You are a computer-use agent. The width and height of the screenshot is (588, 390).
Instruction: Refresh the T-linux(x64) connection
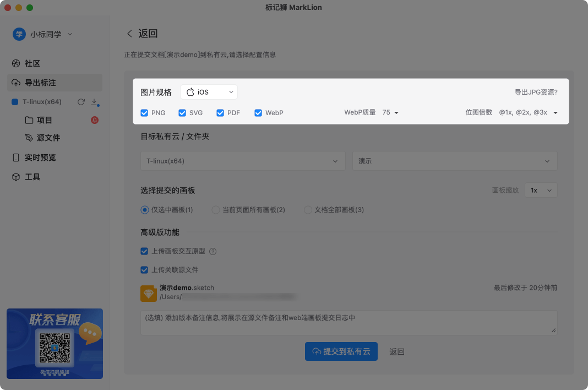tap(80, 101)
